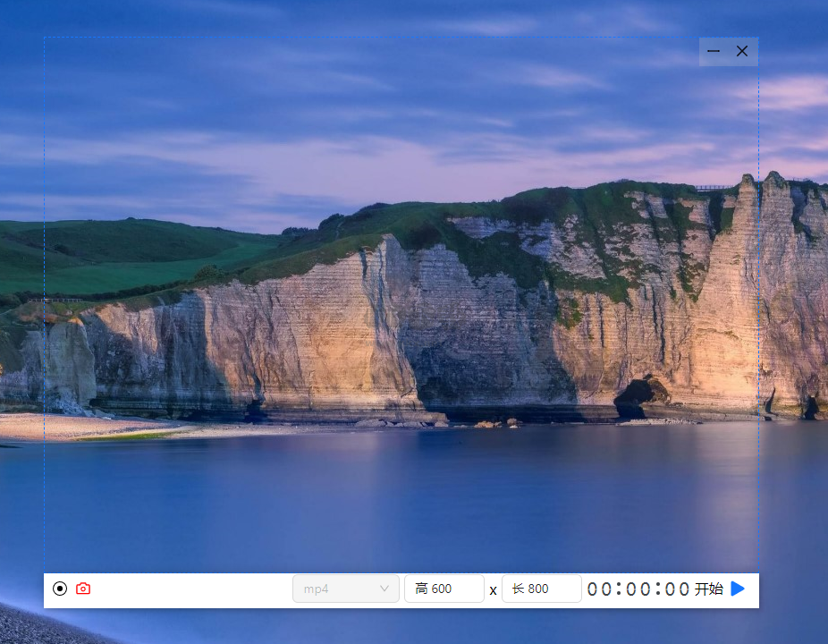The height and width of the screenshot is (644, 828).
Task: Click the 长 label inside the width box
Action: coord(518,589)
